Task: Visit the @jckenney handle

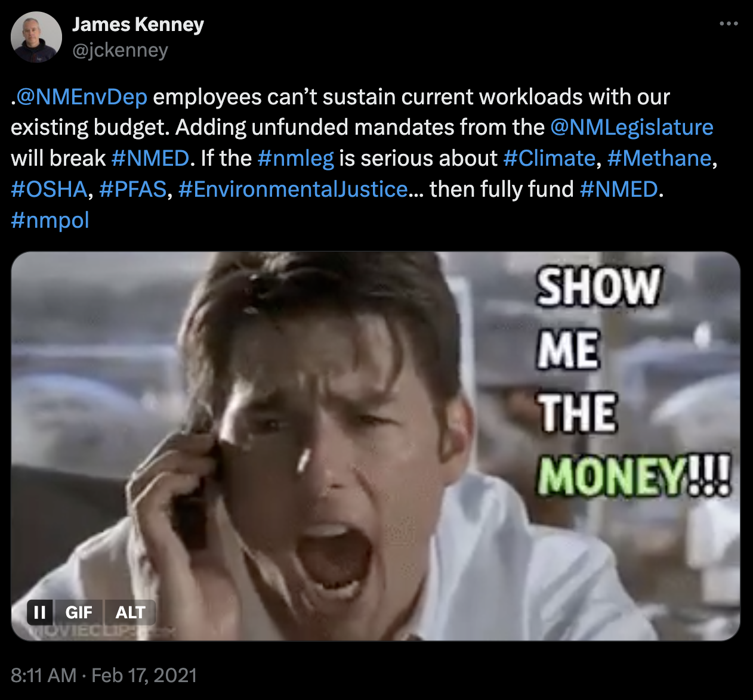Action: pos(120,50)
